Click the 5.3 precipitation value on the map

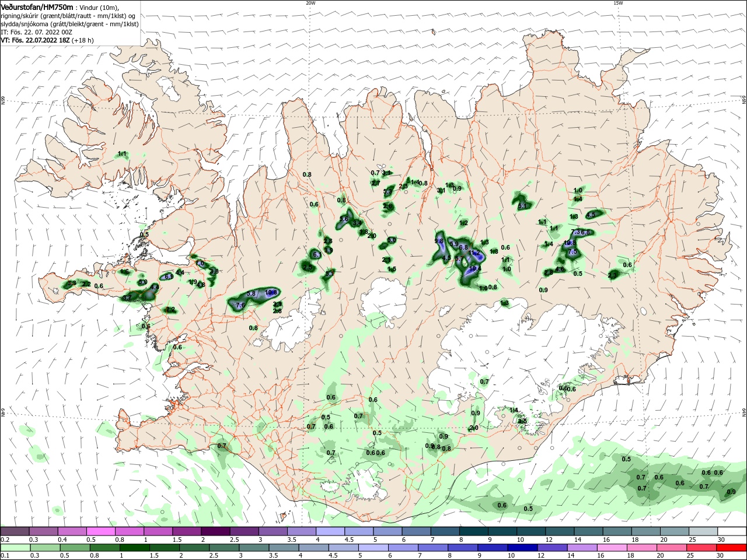click(388, 191)
